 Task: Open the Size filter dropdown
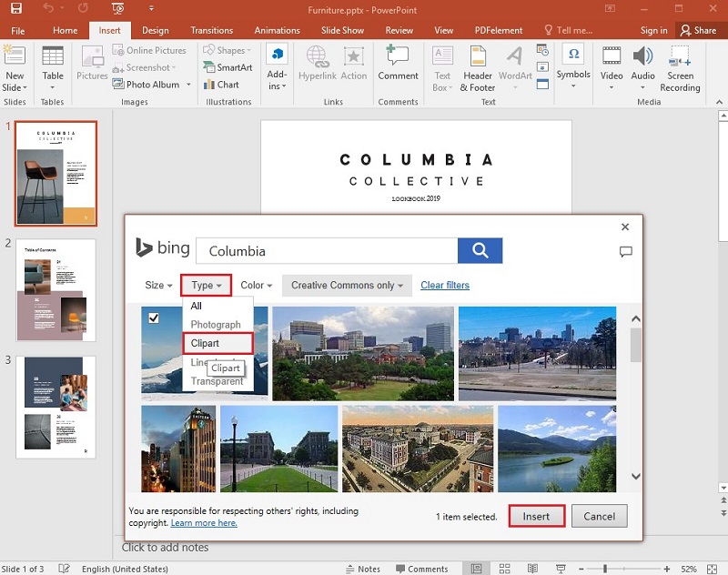[x=157, y=285]
